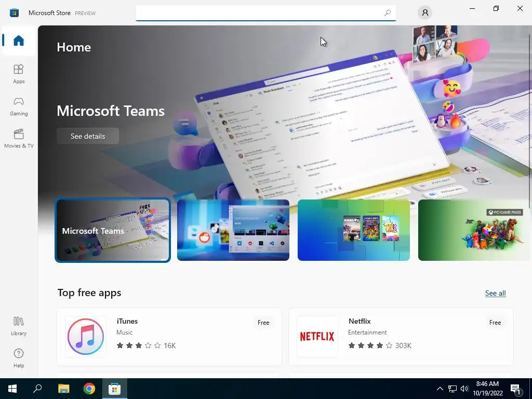
Task: Open the Netflix app card
Action: [x=401, y=337]
